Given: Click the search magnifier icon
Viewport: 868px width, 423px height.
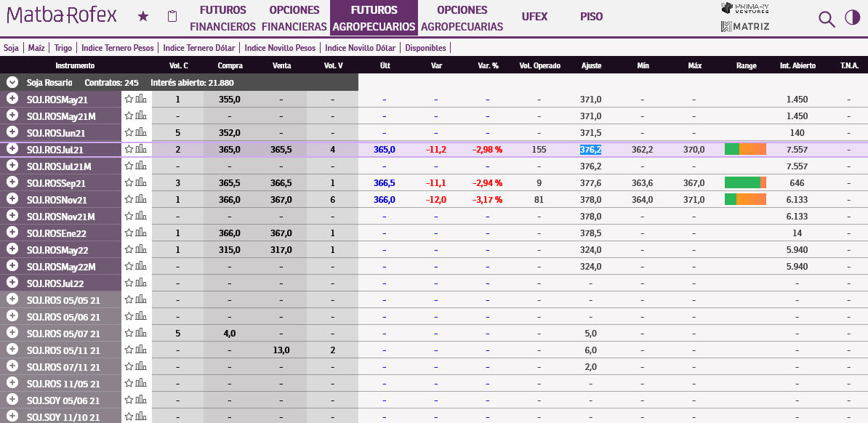Looking at the screenshot, I should coord(827,19).
